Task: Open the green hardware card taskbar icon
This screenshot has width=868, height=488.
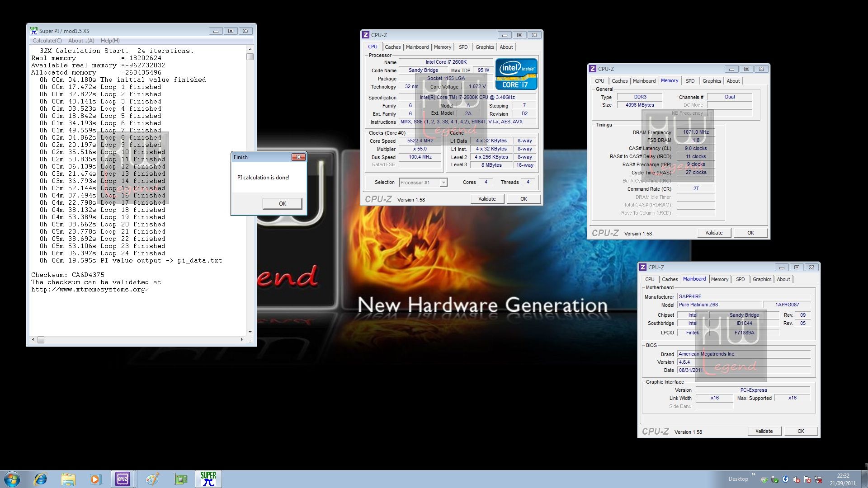Action: tap(180, 479)
